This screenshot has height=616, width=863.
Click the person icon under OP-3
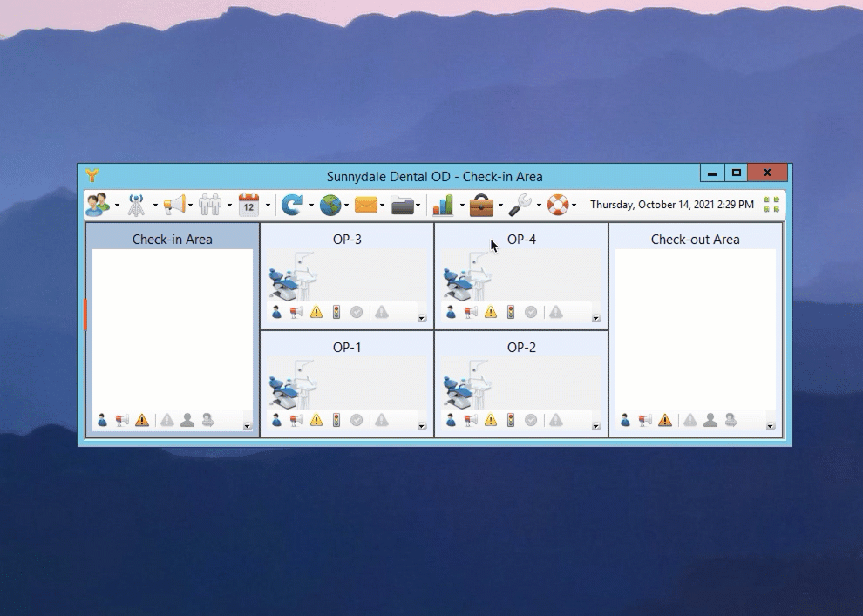[x=276, y=313]
